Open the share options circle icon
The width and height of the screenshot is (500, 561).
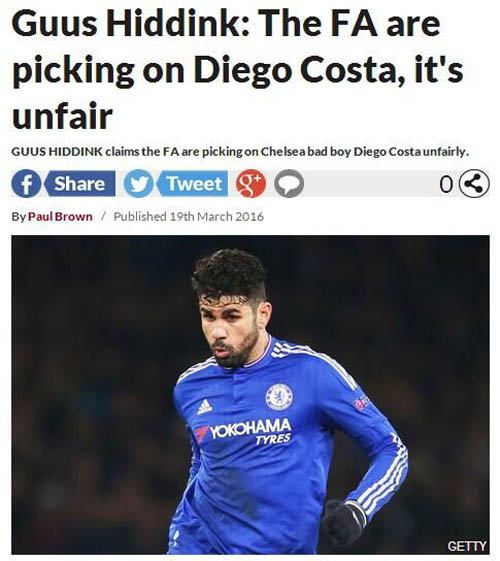tap(474, 184)
